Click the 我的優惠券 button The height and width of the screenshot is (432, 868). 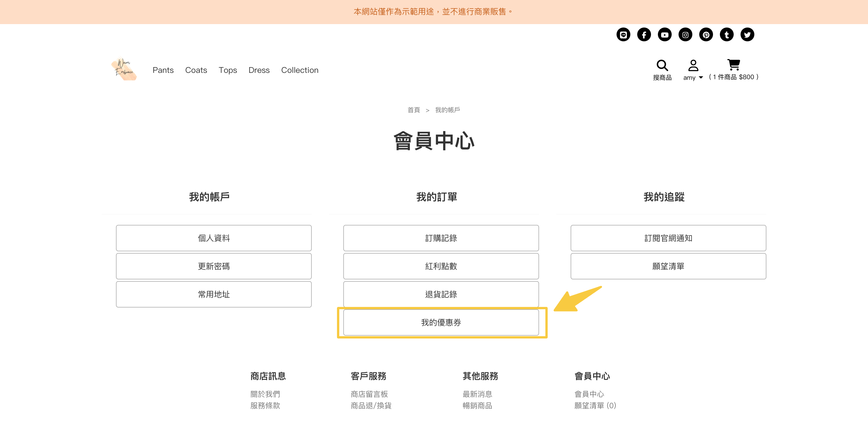(x=441, y=322)
